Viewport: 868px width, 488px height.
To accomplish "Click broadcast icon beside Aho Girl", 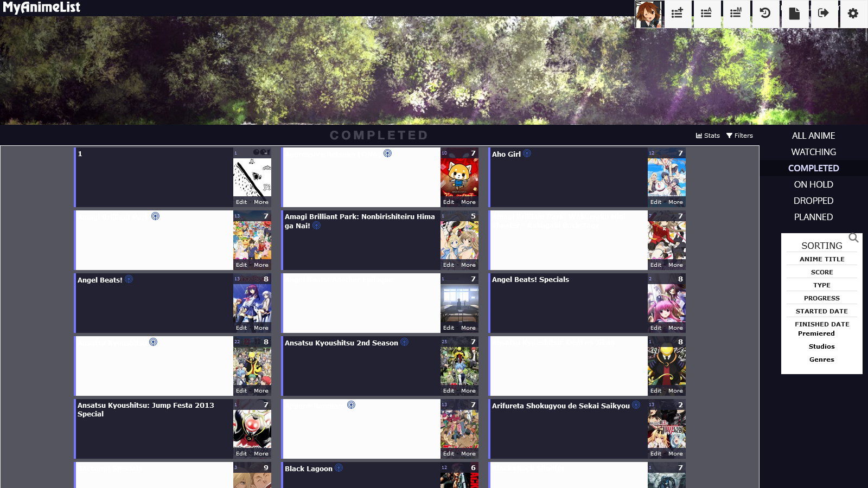I will point(527,153).
